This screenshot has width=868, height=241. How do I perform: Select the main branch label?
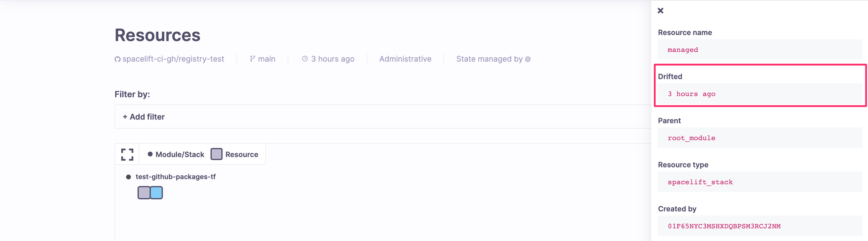pyautogui.click(x=266, y=58)
